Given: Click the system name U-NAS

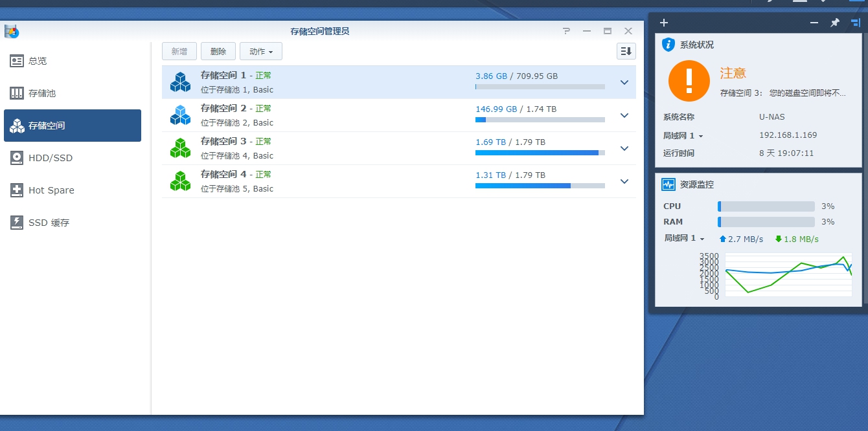Looking at the screenshot, I should 773,117.
